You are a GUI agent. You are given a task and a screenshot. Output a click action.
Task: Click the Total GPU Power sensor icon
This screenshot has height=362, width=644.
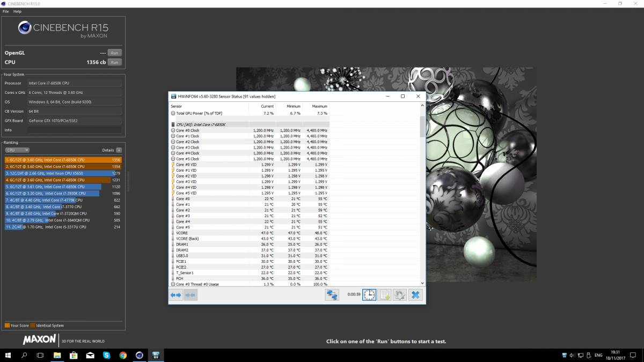point(173,114)
